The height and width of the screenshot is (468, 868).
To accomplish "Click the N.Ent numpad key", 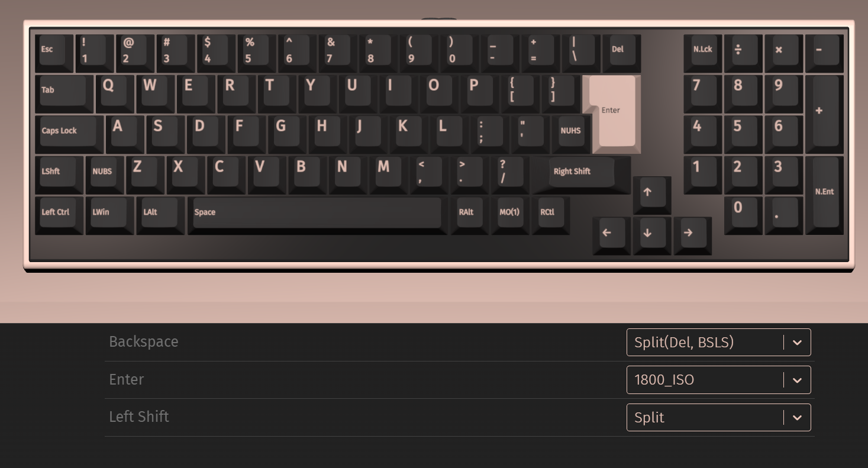I will tap(824, 195).
